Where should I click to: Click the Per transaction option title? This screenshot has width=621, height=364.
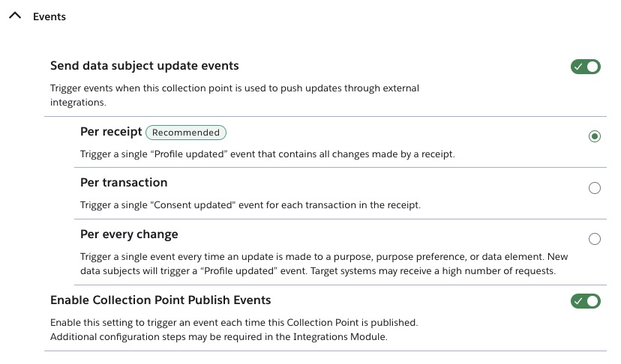click(124, 183)
